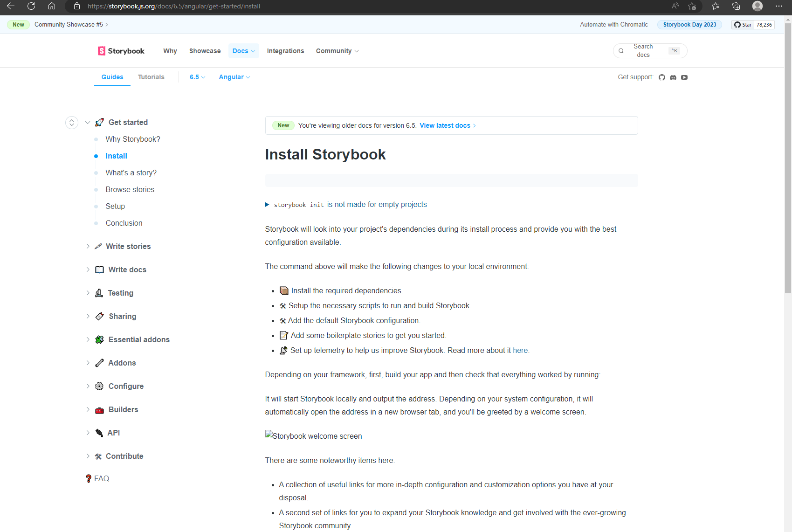Image resolution: width=792 pixels, height=532 pixels.
Task: Click the FAQ question mark icon
Action: click(x=88, y=478)
